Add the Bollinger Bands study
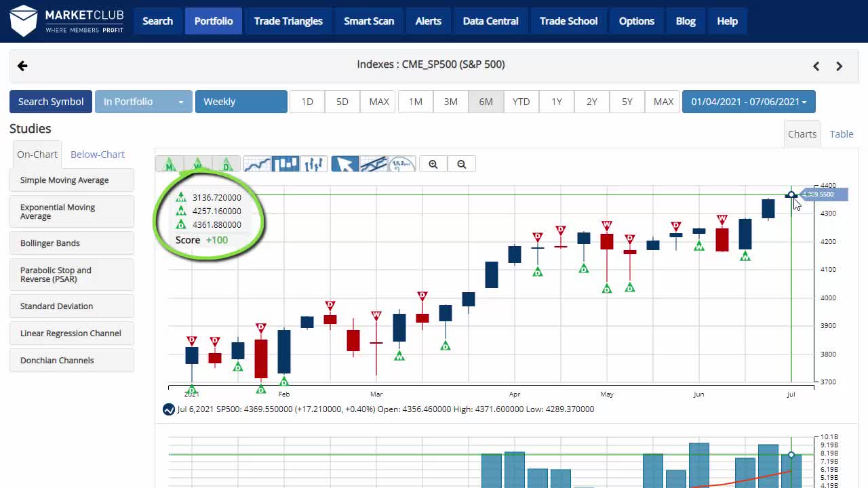The width and height of the screenshot is (868, 488). (72, 243)
